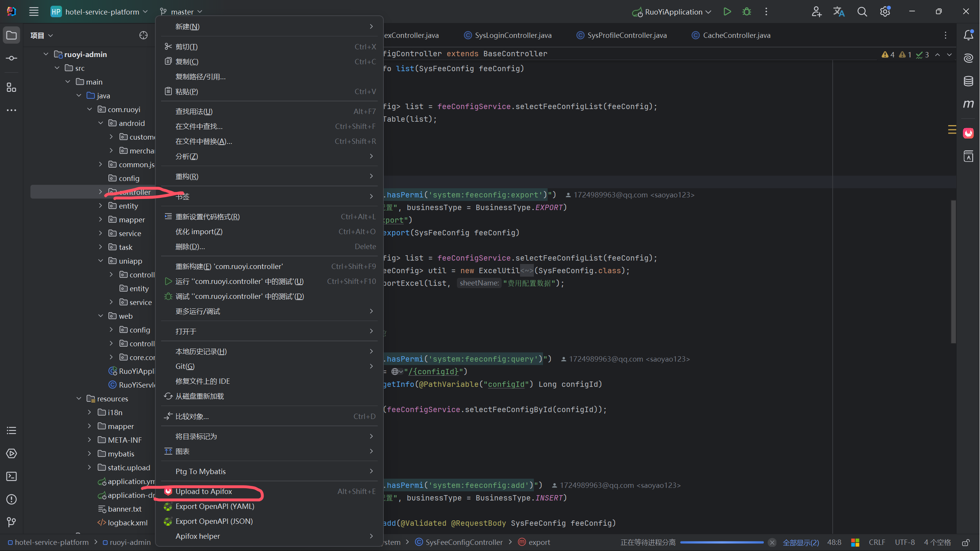Open the Database tool window icon

point(968,81)
